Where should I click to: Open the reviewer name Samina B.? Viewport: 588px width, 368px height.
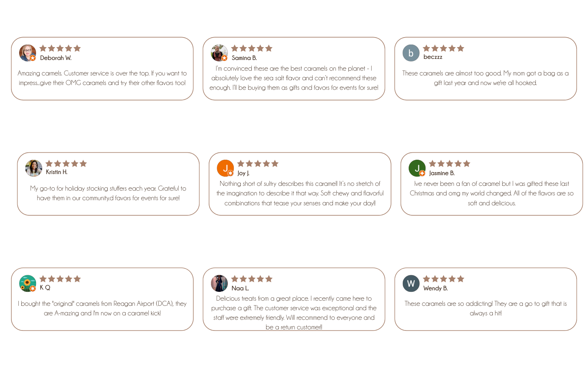coord(244,58)
